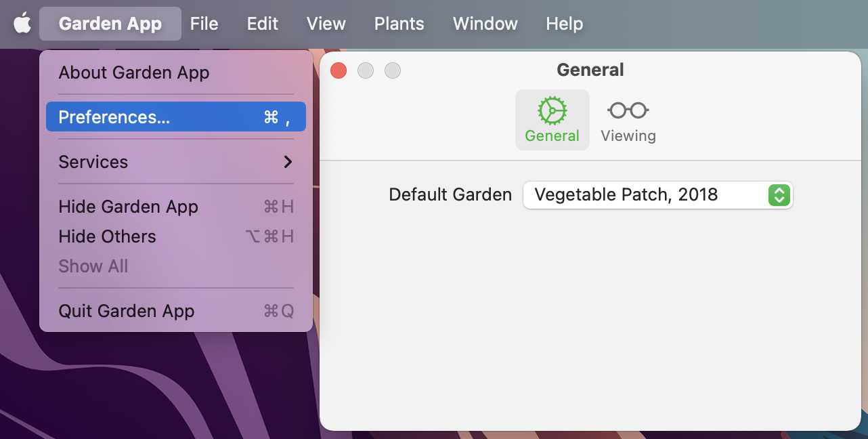Open the Default Garden dropdown

click(657, 195)
